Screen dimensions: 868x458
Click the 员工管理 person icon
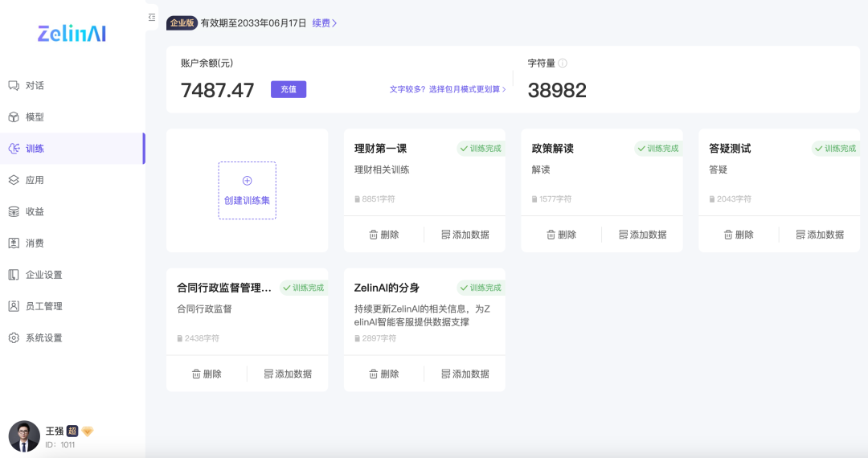[14, 306]
